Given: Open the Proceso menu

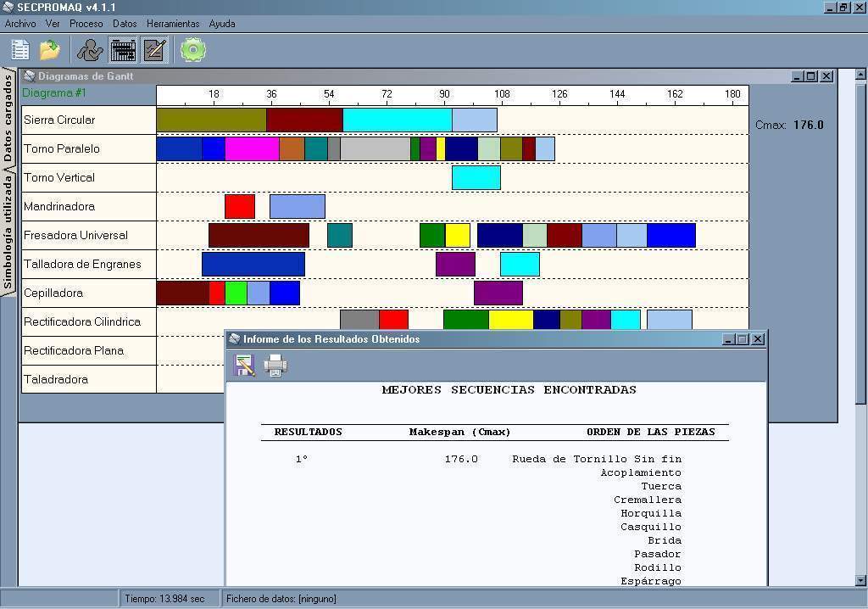Looking at the screenshot, I should tap(86, 24).
